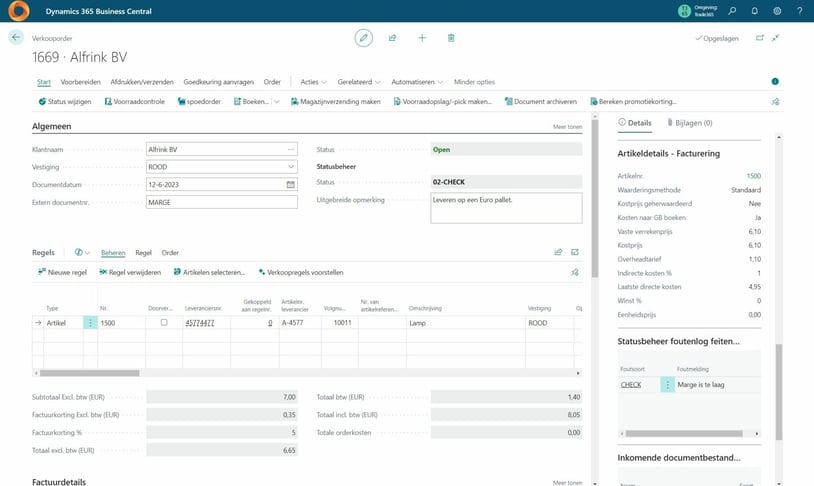Run Voorraadcontrole action
Screen dimensions: 814x486
click(x=134, y=102)
